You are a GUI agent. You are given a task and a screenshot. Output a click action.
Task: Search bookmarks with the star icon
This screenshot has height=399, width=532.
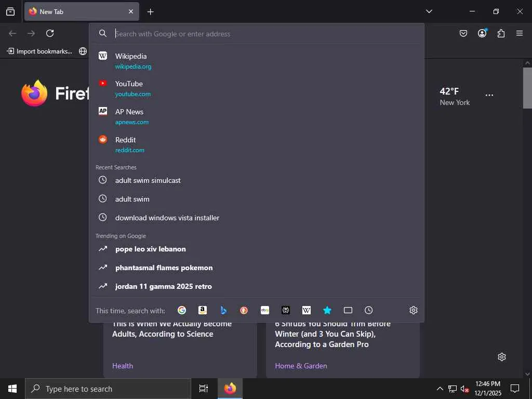pyautogui.click(x=327, y=310)
